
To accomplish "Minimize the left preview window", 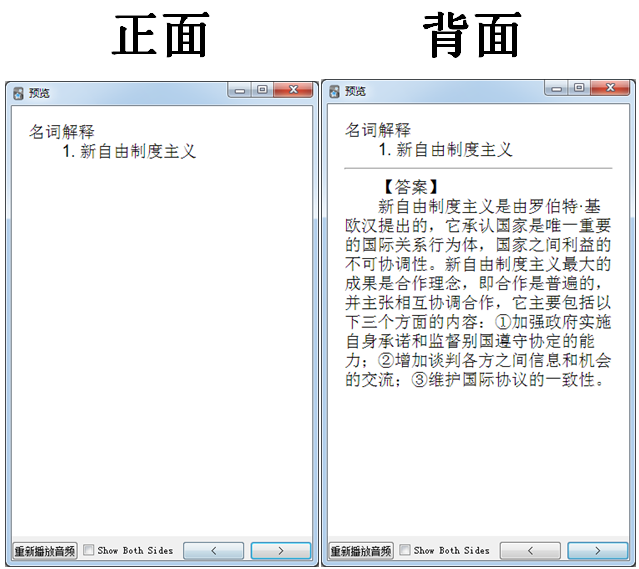I will click(x=240, y=90).
